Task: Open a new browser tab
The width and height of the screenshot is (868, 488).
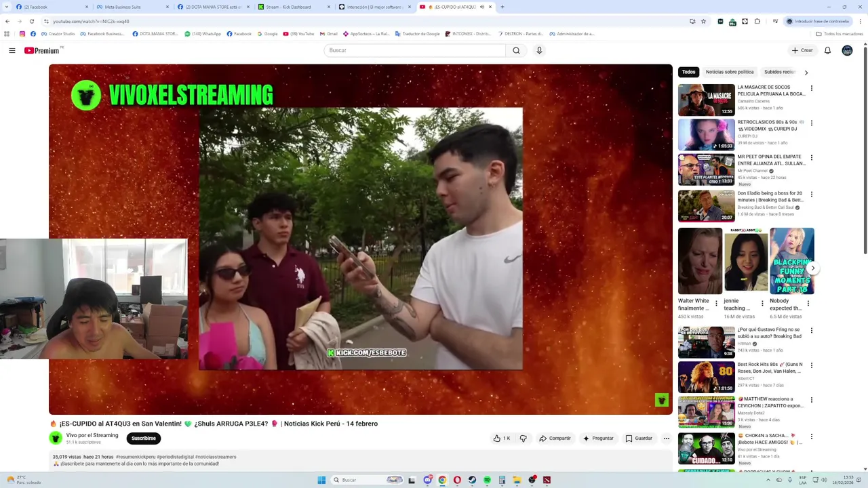Action: 502,7
